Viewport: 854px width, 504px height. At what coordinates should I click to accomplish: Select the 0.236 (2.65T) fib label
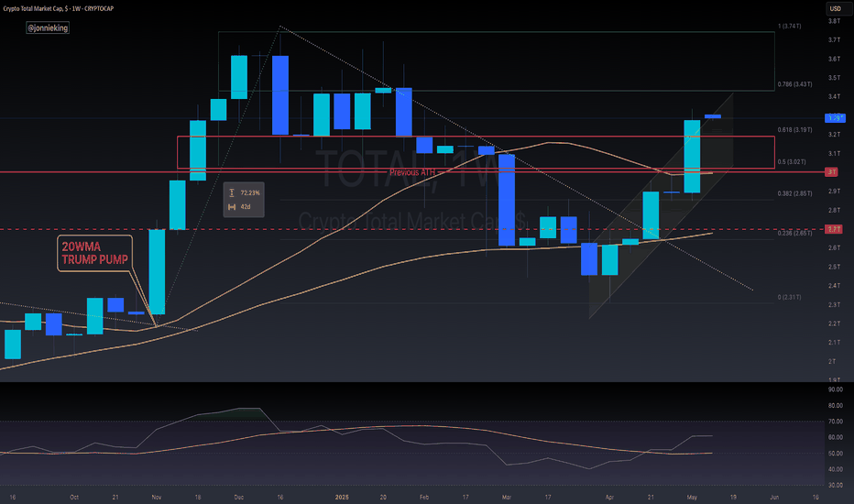coord(794,233)
